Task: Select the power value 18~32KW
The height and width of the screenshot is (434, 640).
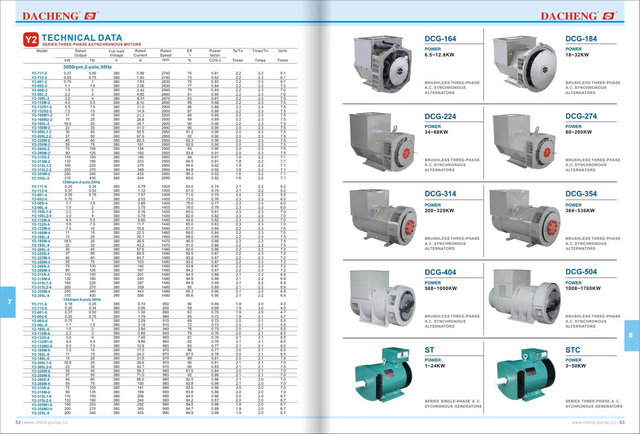Action: [577, 55]
